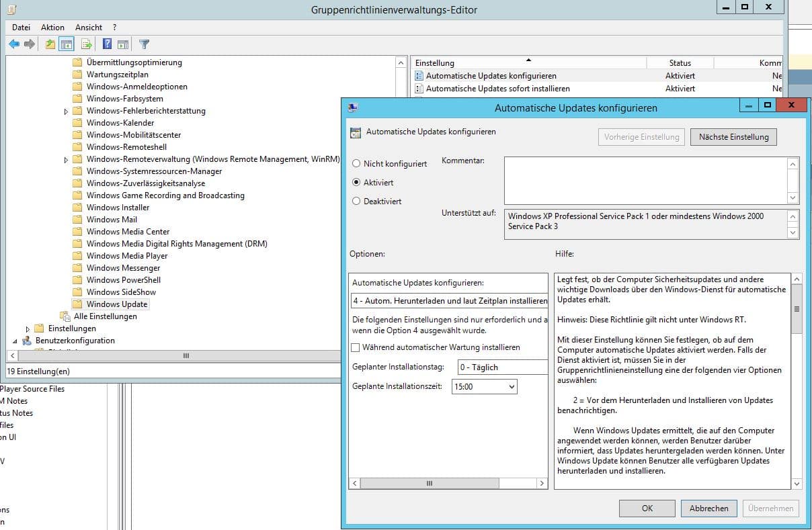Click the Windows Media Player folder icon

77,256
